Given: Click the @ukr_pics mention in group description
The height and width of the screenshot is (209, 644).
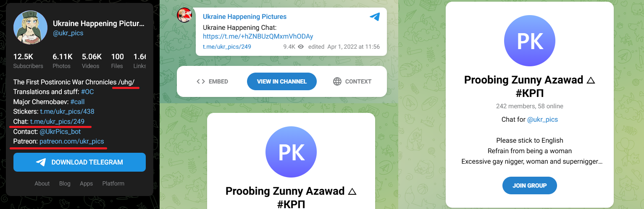Looking at the screenshot, I should point(542,120).
